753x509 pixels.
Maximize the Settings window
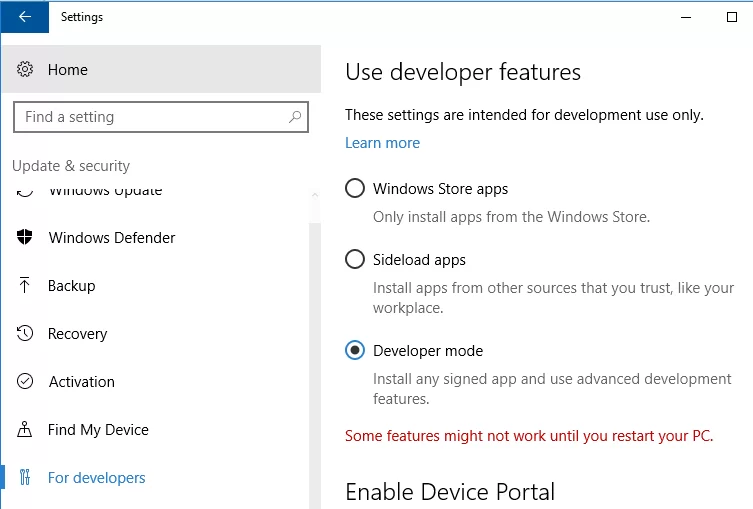[732, 17]
